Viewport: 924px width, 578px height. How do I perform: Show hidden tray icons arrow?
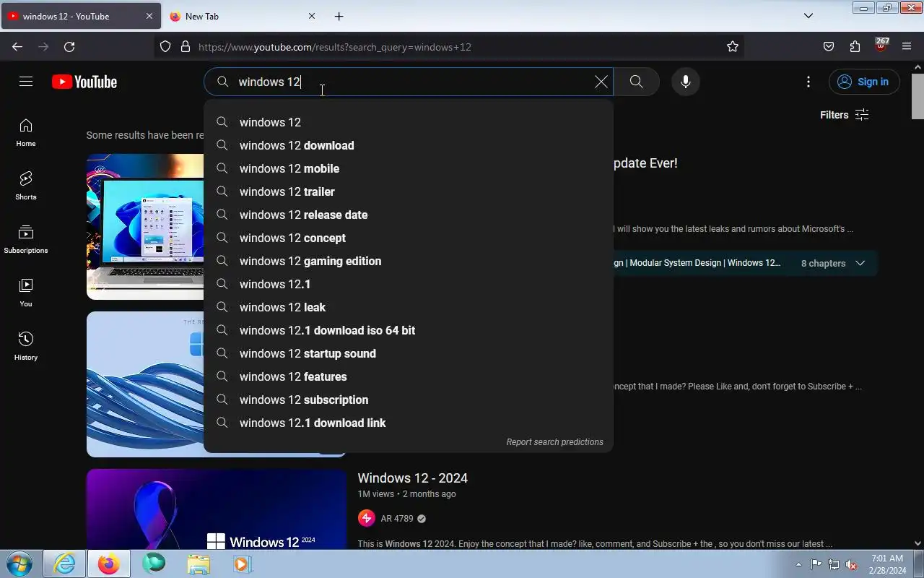(798, 564)
